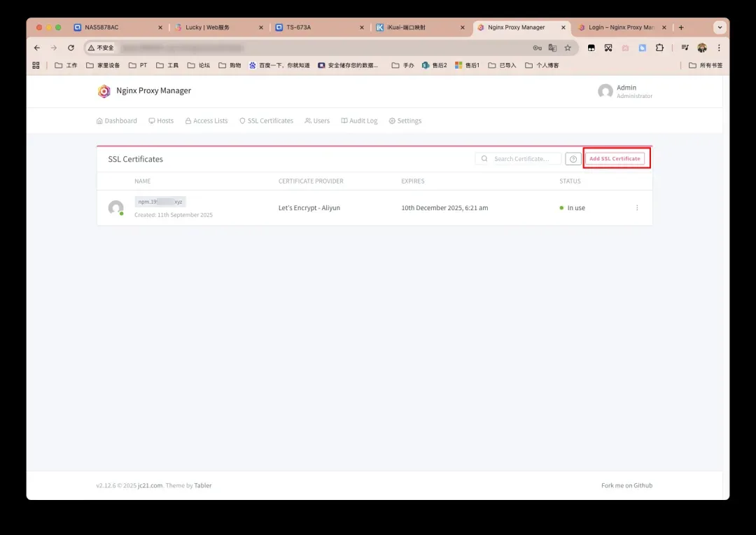
Task: Click the browser forward arrow
Action: click(54, 48)
